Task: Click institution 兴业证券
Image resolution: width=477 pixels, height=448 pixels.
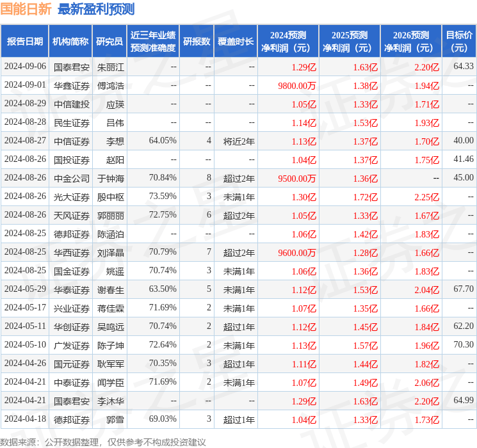Action: [72, 308]
